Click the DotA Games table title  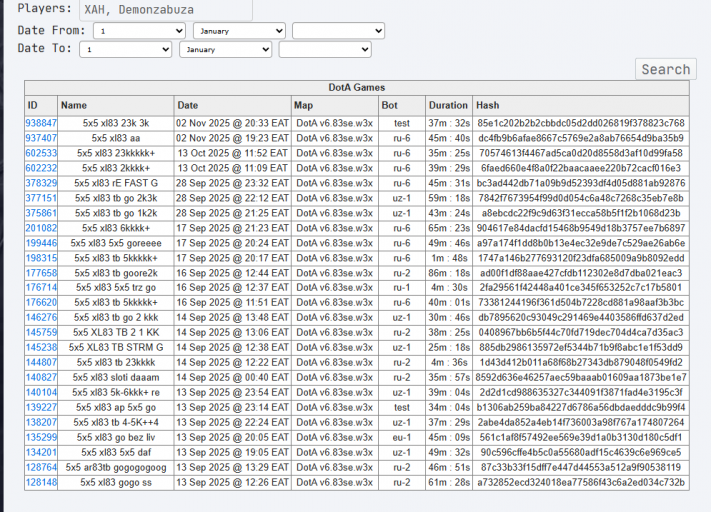pos(357,88)
